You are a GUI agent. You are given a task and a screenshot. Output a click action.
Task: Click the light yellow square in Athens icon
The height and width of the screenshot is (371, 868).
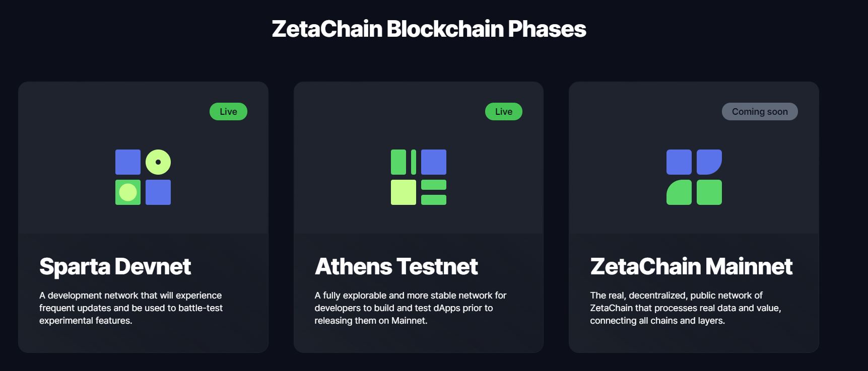point(404,192)
